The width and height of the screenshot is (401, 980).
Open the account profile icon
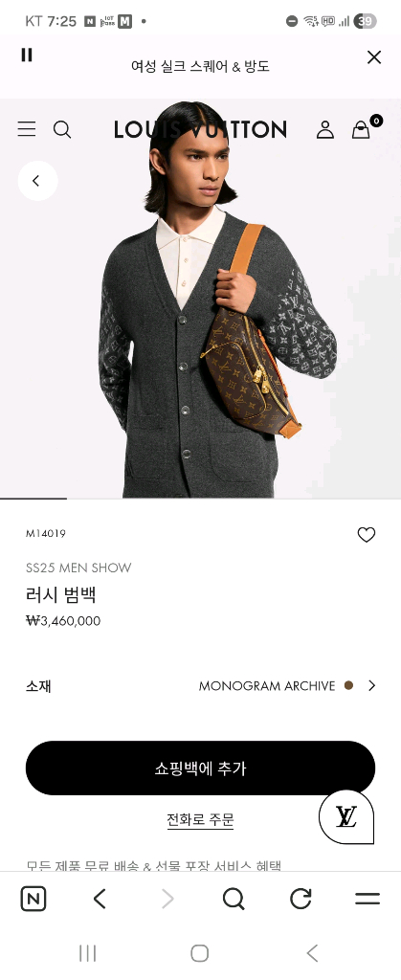tap(324, 129)
